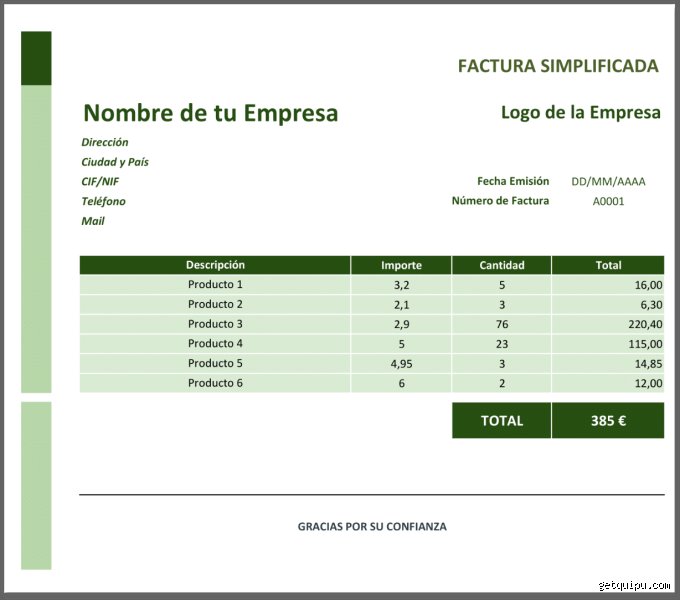Select Producto 1 cantidad 5
The height and width of the screenshot is (600, 680).
coord(502,285)
